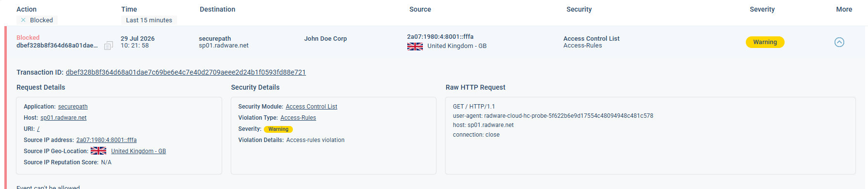
Task: Follow the Host sp01.radware.net link
Action: click(64, 118)
